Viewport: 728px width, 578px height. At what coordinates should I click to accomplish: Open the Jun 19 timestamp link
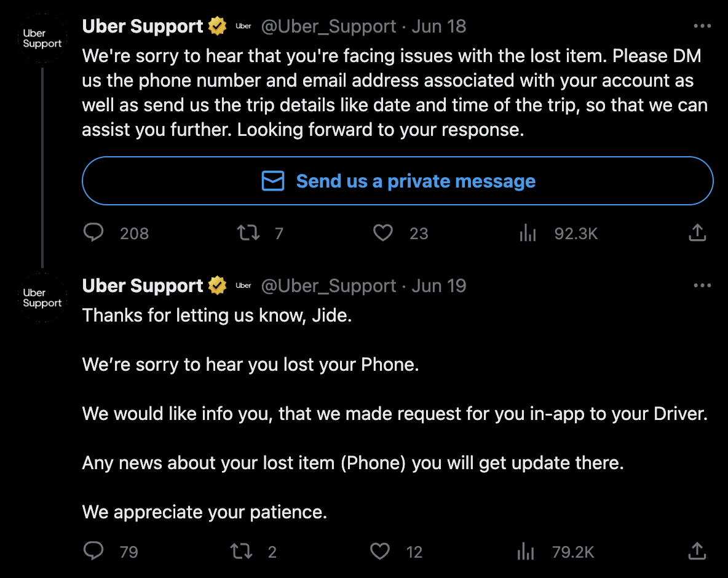439,286
